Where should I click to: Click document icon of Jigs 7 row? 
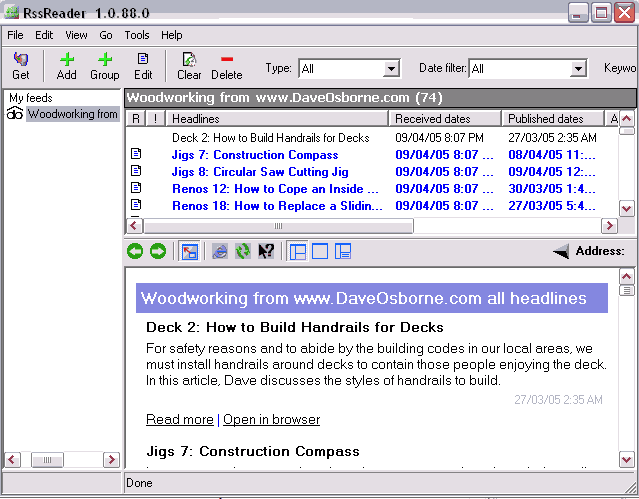[136, 154]
